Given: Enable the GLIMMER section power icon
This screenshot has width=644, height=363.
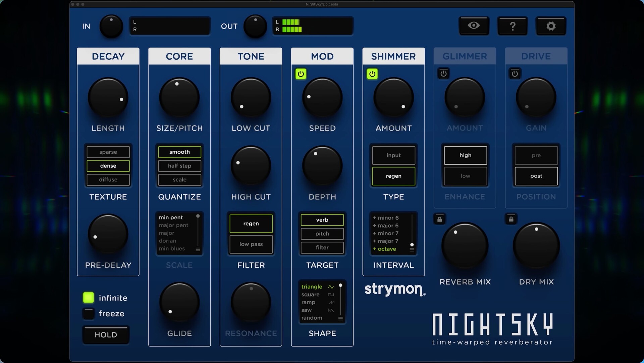Looking at the screenshot, I should tap(443, 74).
